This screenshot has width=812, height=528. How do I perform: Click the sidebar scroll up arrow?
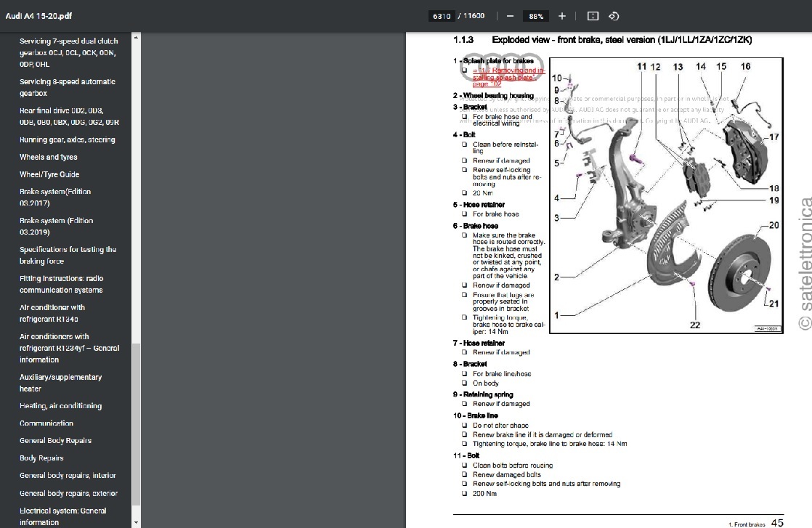[x=137, y=37]
